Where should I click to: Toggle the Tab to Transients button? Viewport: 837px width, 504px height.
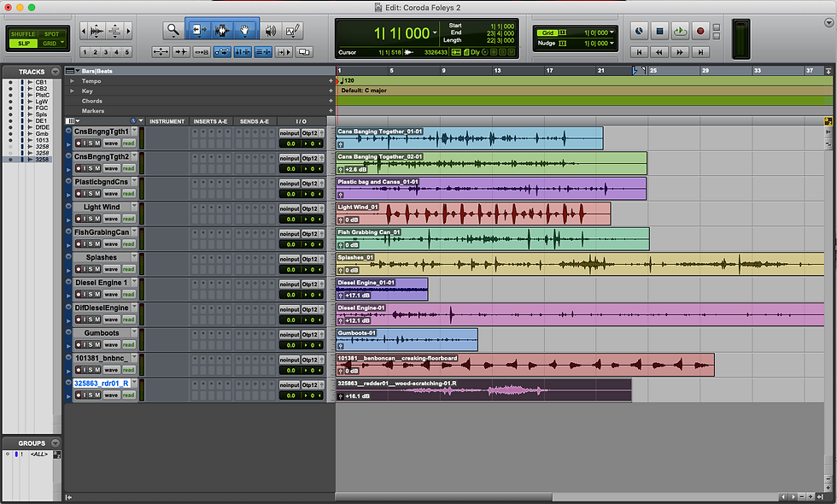181,52
